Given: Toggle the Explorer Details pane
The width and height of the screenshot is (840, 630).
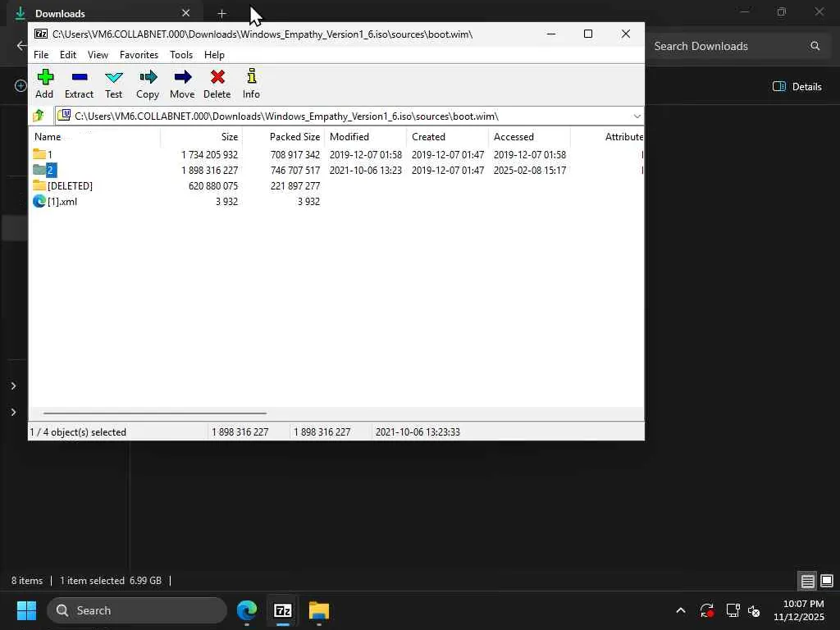Looking at the screenshot, I should (797, 86).
